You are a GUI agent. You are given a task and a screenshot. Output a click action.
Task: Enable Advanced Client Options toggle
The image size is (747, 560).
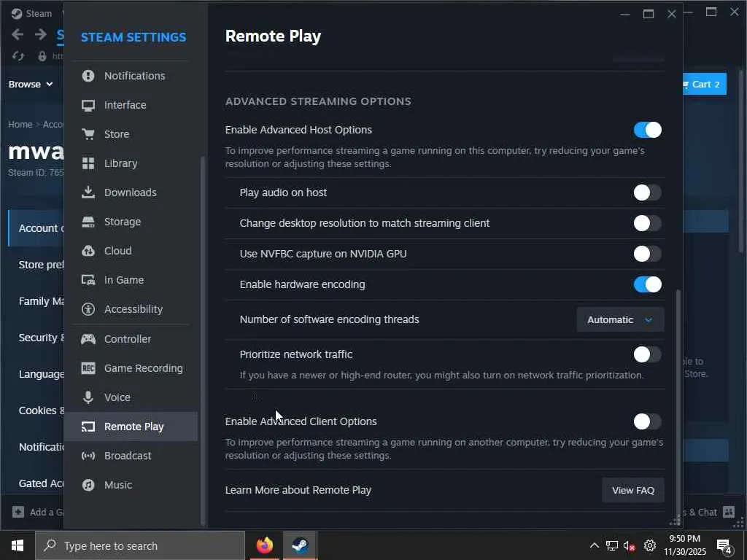(x=648, y=421)
